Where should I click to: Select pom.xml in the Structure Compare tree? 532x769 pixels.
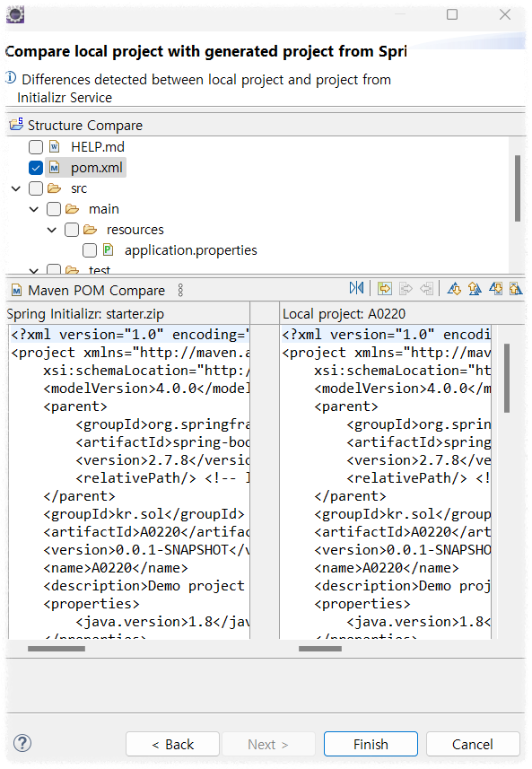[97, 168]
